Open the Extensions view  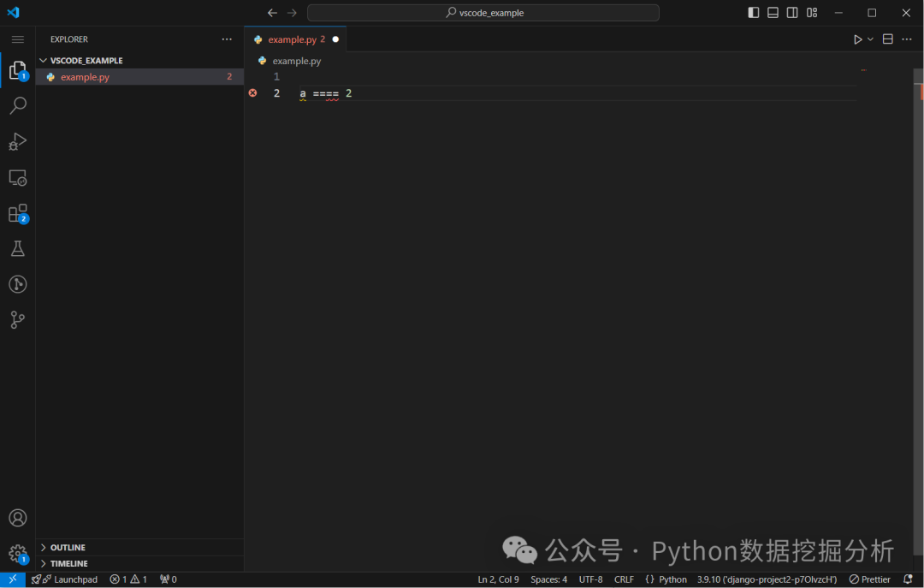point(18,213)
